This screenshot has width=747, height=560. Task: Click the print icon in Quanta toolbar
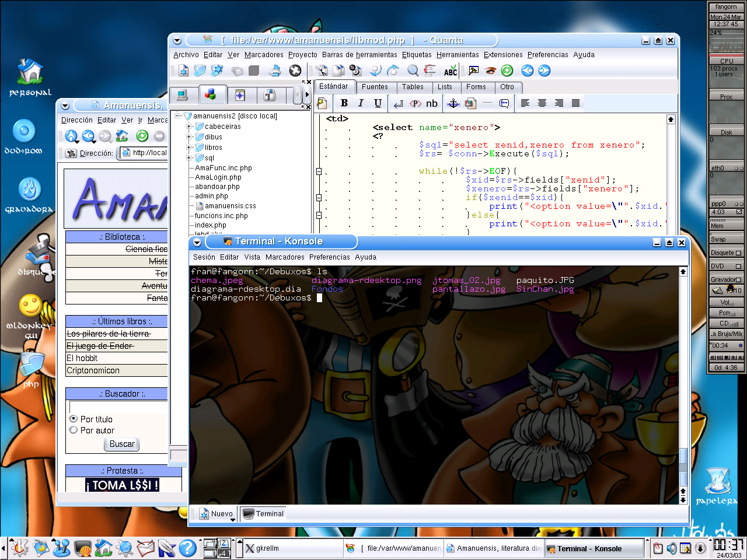[x=275, y=71]
